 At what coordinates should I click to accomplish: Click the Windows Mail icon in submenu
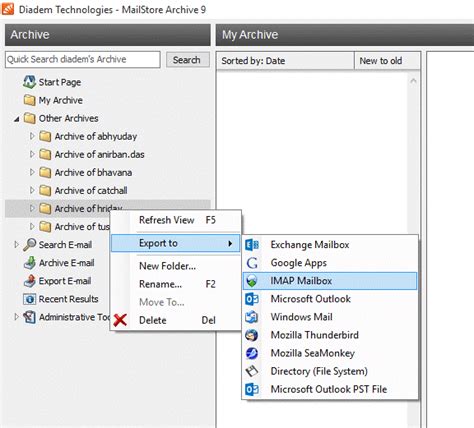(252, 317)
